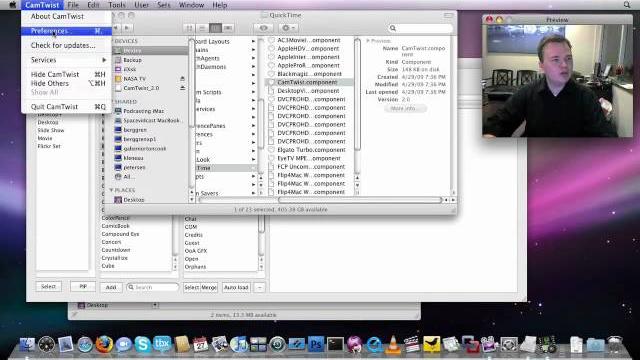Open the Finder action gear menu

pos(288,28)
